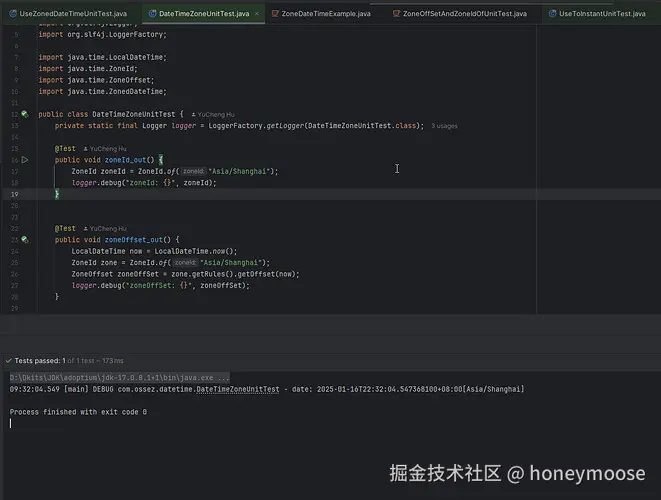The width and height of the screenshot is (661, 500).
Task: Switch to UseZonedDateTimeUnitTest.java tab
Action: (x=68, y=14)
